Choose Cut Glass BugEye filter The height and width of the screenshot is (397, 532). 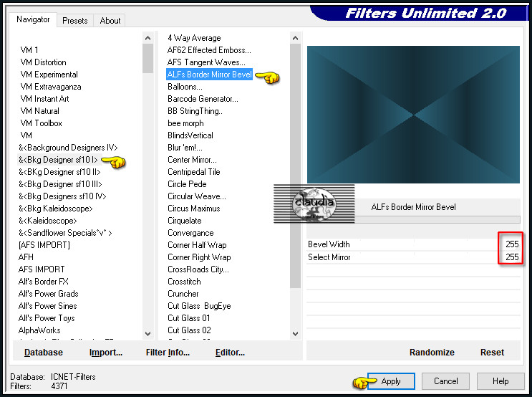[199, 306]
